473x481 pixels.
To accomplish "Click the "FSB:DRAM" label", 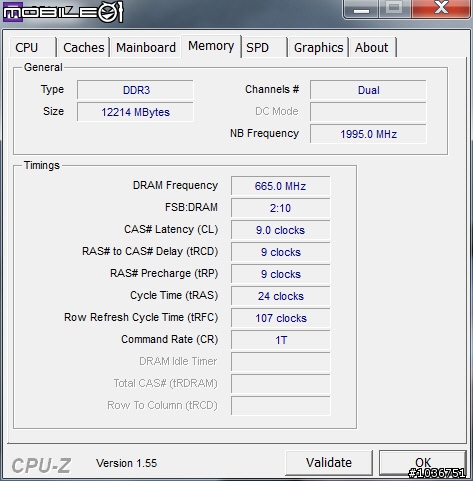I will 191,207.
